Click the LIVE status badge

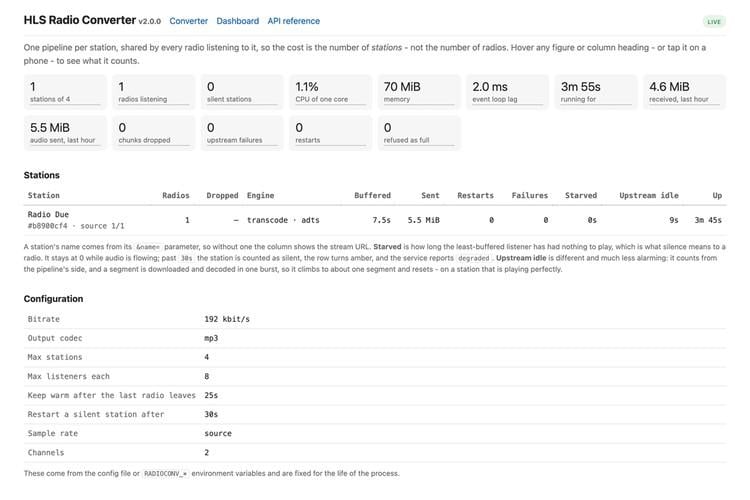(714, 22)
